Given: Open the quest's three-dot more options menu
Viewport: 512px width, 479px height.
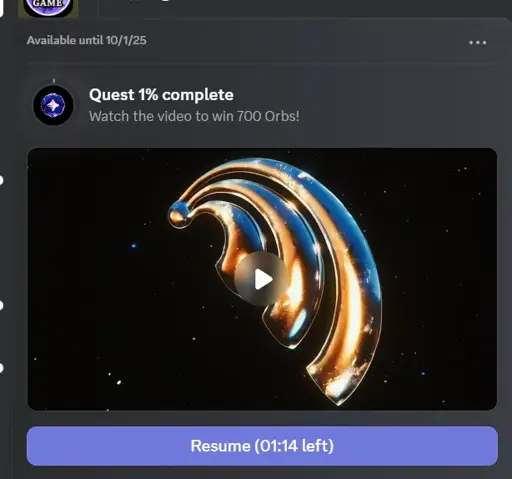Looking at the screenshot, I should click(477, 43).
